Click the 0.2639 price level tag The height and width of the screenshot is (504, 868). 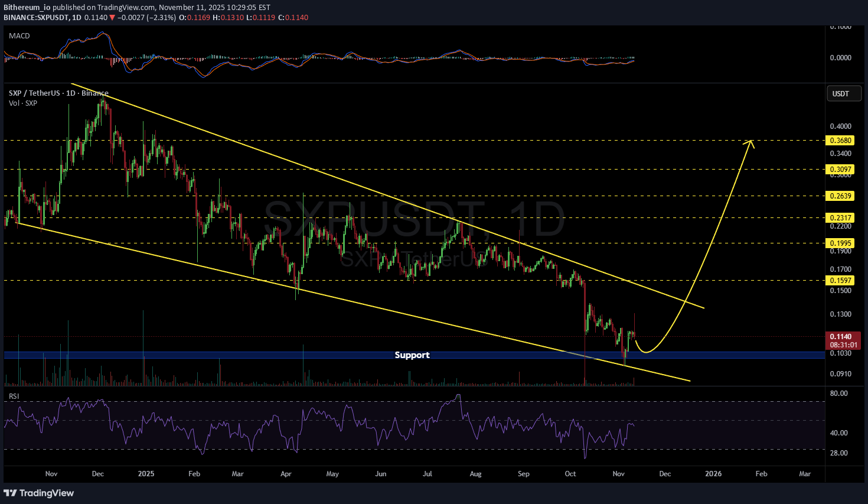(x=840, y=196)
